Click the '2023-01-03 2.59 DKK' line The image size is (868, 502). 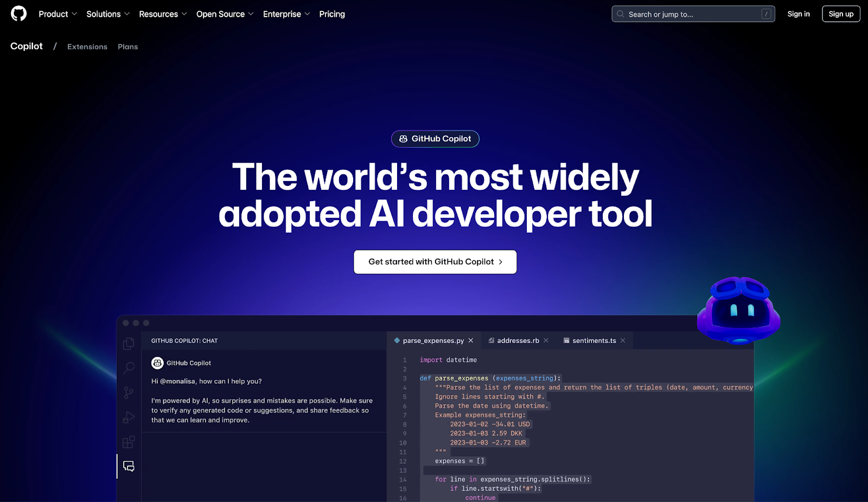point(486,434)
